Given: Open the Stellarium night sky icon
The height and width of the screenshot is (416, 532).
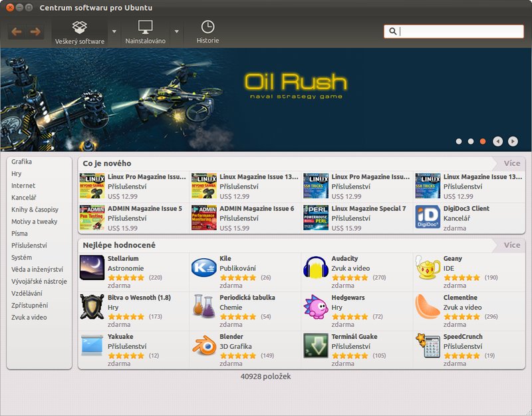Looking at the screenshot, I should point(92,268).
